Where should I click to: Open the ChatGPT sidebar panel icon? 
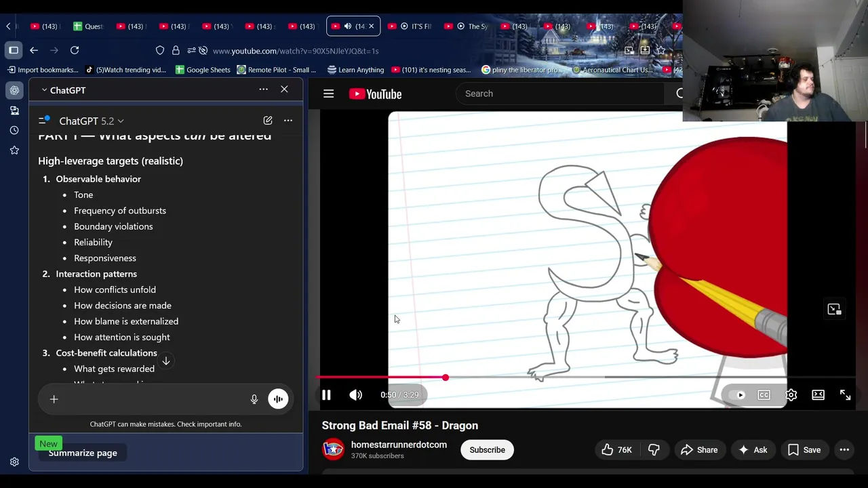(14, 90)
